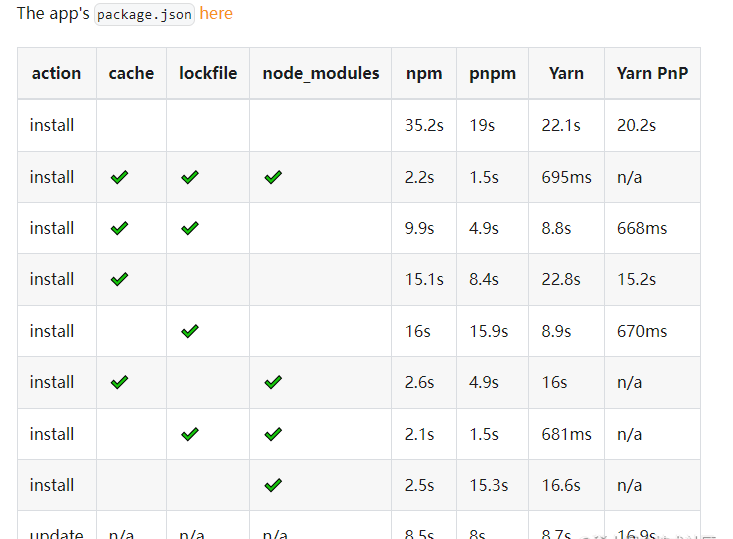Select the 668ms Yarn PnP cell
Image resolution: width=733 pixels, height=539 pixels.
coord(642,228)
